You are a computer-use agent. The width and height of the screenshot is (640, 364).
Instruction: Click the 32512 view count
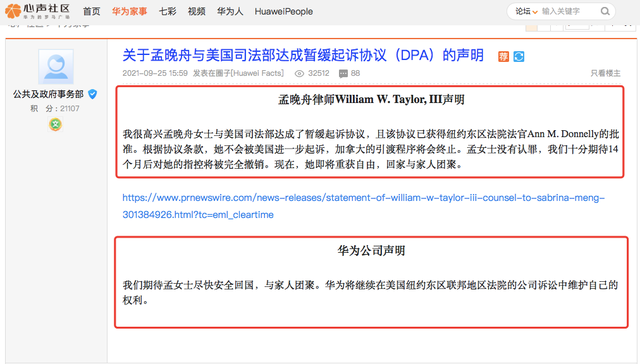coord(318,73)
